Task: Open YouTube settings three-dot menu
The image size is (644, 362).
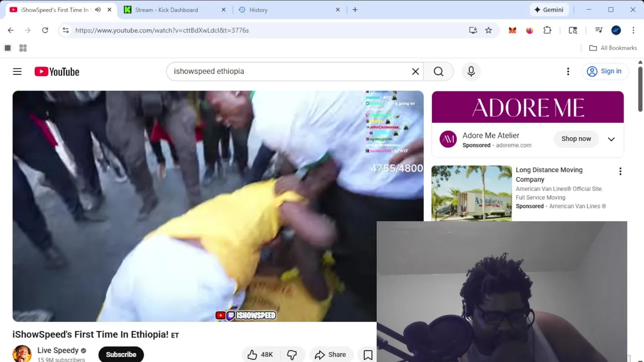Action: 568,71
